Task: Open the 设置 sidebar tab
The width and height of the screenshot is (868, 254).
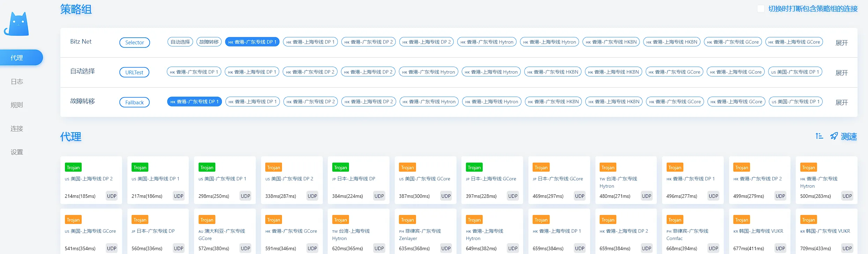Action: [17, 152]
